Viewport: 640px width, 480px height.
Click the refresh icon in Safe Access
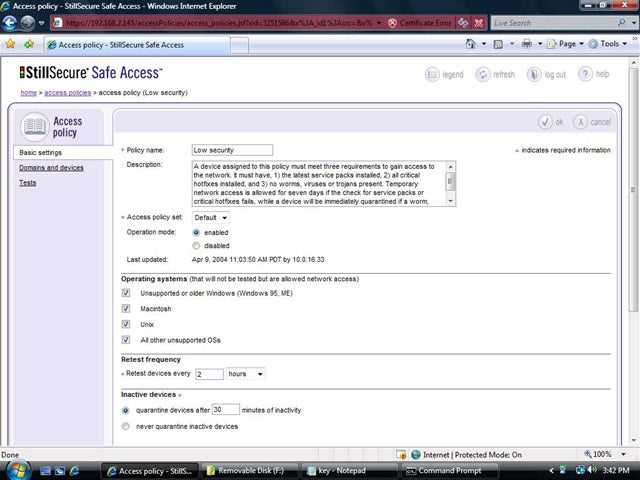tap(483, 75)
